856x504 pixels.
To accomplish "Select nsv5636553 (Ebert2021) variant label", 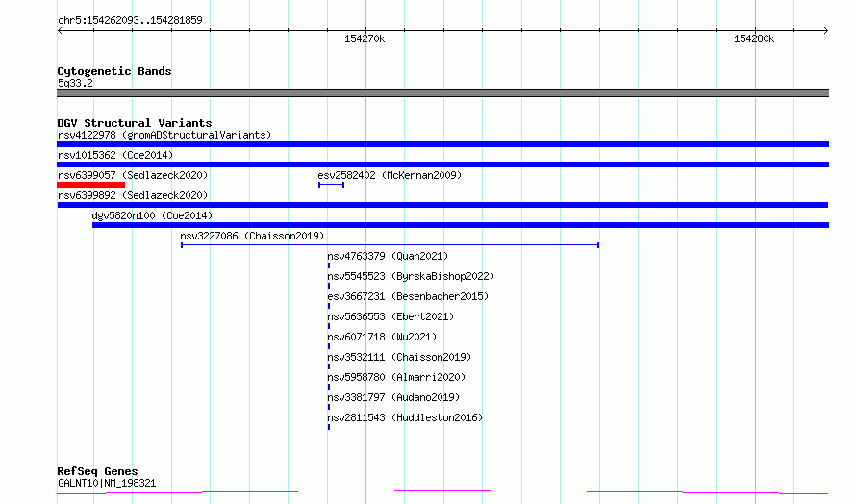I will (390, 316).
